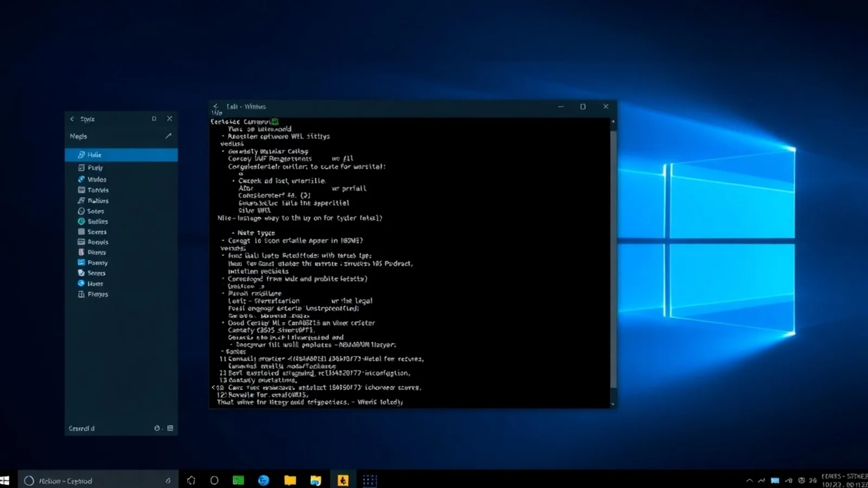Open the green app icon on taskbar
Image resolution: width=868 pixels, height=488 pixels.
coord(238,480)
